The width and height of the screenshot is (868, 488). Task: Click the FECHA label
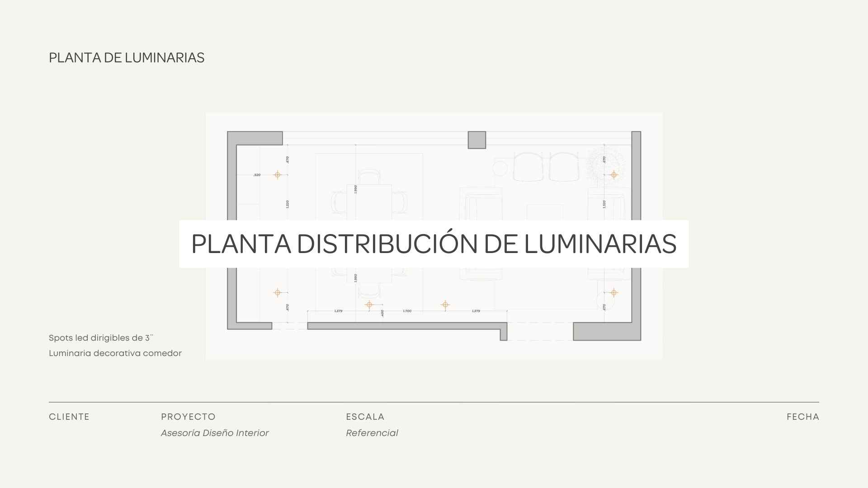(802, 417)
